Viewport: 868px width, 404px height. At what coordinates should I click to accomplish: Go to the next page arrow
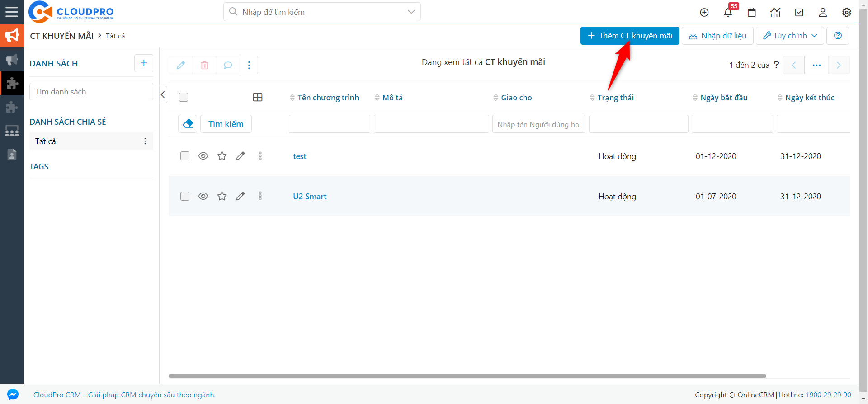839,65
